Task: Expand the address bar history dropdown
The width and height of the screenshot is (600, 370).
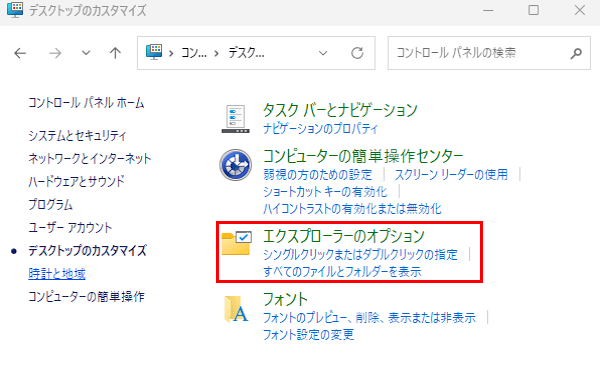Action: pyautogui.click(x=323, y=53)
